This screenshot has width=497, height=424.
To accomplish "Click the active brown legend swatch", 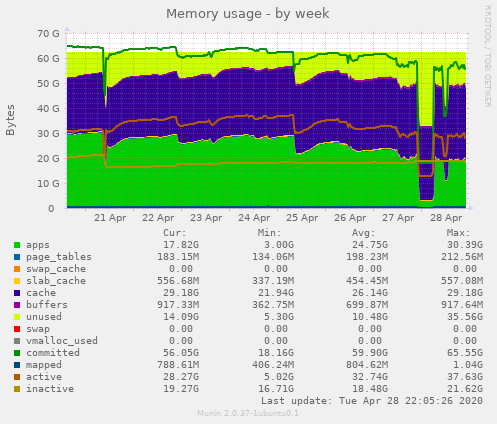I will (17, 377).
